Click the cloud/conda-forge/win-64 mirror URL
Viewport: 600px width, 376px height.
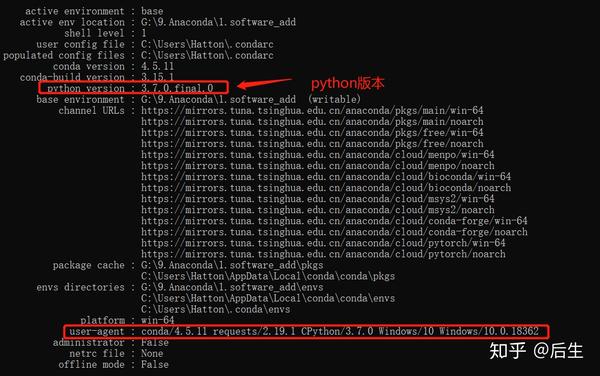tap(334, 221)
